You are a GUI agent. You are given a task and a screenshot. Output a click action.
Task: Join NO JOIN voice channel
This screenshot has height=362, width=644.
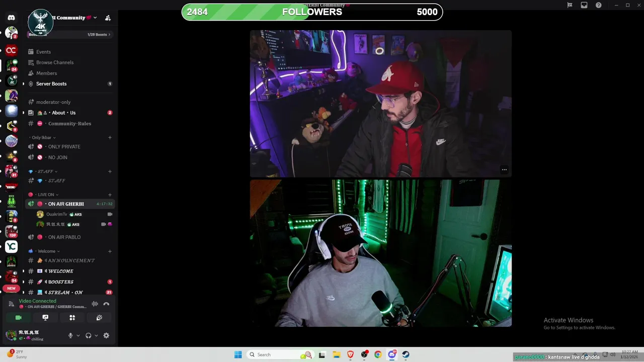tap(70, 157)
